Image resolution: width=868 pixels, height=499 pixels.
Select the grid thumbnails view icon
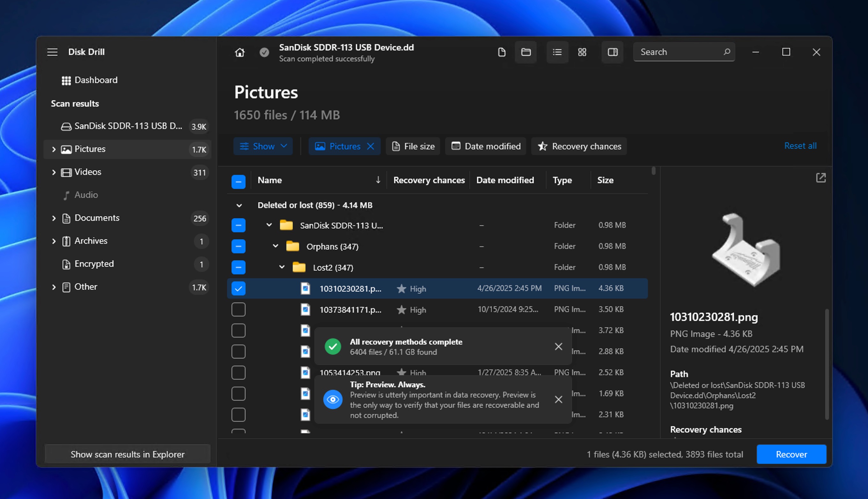(582, 52)
